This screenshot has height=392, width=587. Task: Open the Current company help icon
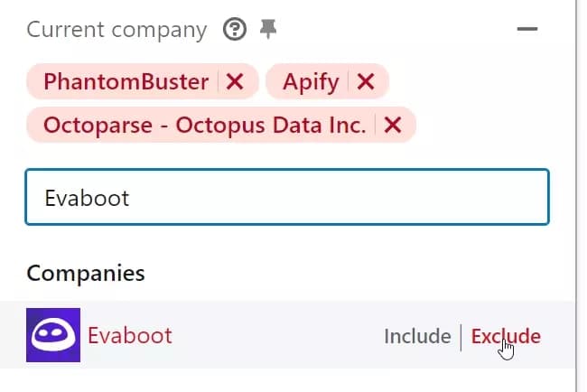235,29
